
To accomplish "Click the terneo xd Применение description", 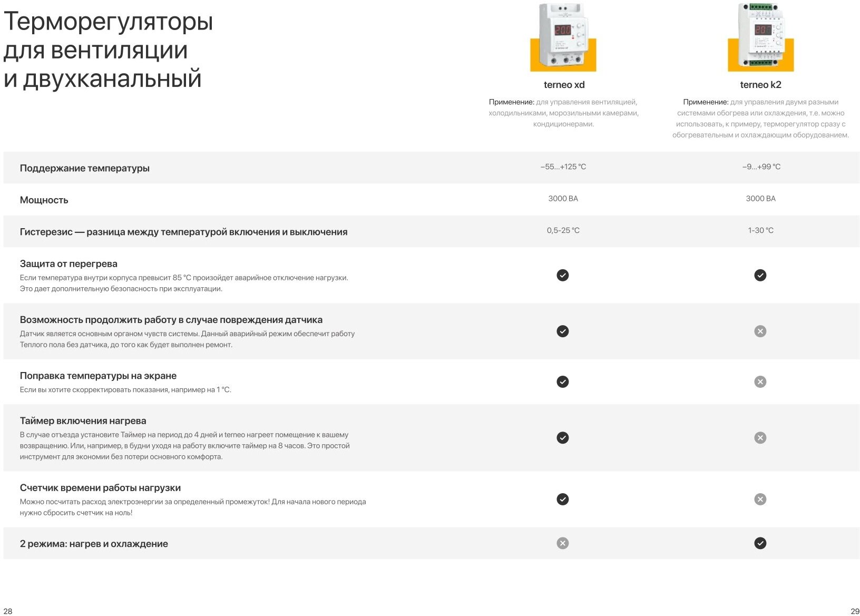I will click(563, 113).
